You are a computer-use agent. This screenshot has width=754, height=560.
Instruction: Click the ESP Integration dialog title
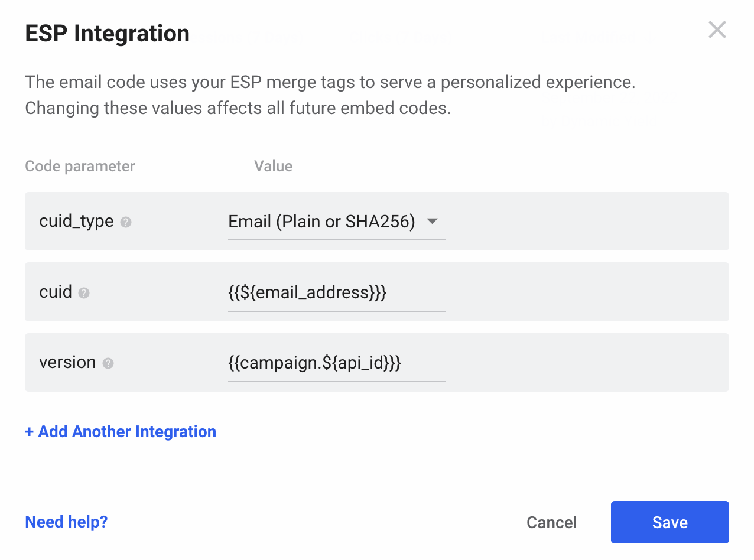pyautogui.click(x=108, y=34)
